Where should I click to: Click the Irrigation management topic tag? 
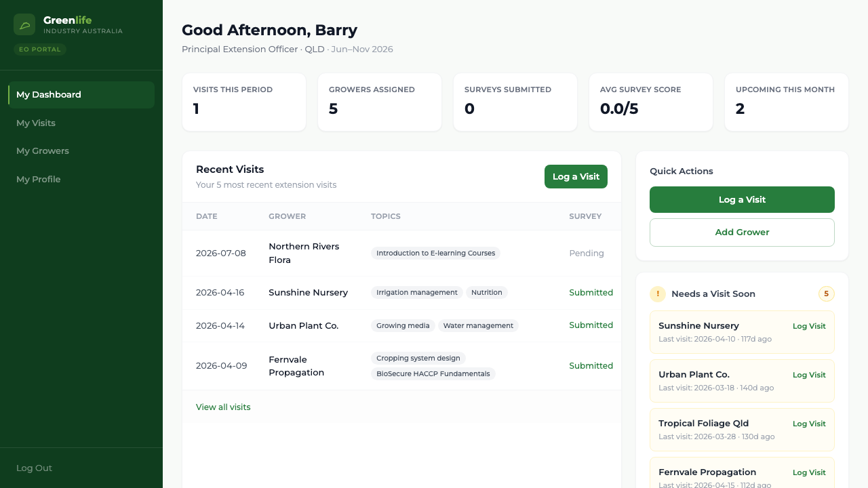click(x=417, y=293)
